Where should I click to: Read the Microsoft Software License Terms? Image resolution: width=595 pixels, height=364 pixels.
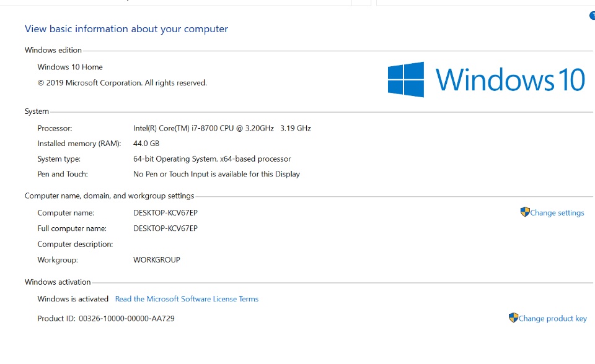click(x=187, y=299)
